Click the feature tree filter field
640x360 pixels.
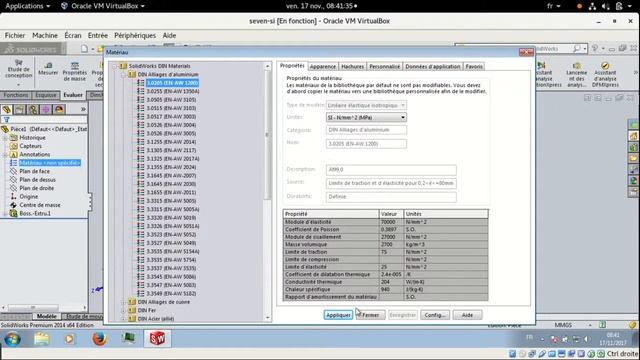pos(44,120)
